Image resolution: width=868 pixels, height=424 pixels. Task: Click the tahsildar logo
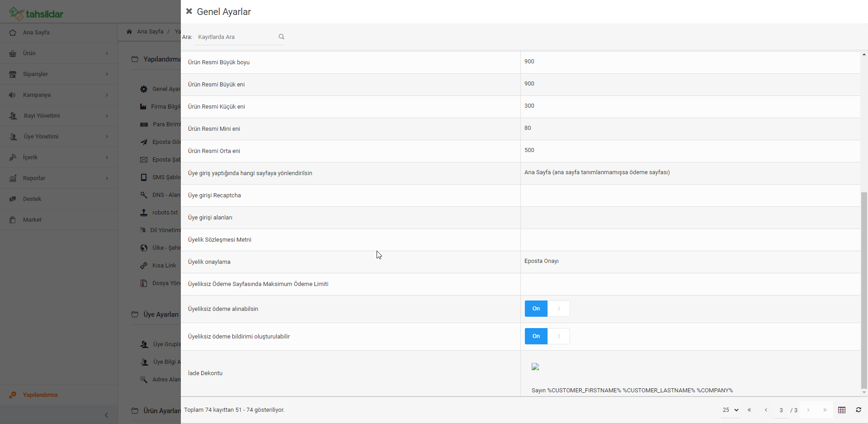pyautogui.click(x=36, y=14)
